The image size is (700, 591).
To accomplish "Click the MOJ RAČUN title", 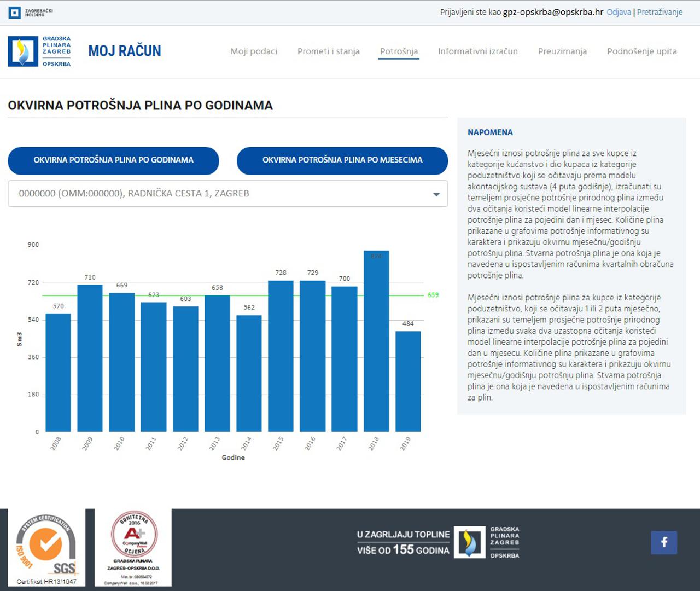I will pos(125,51).
